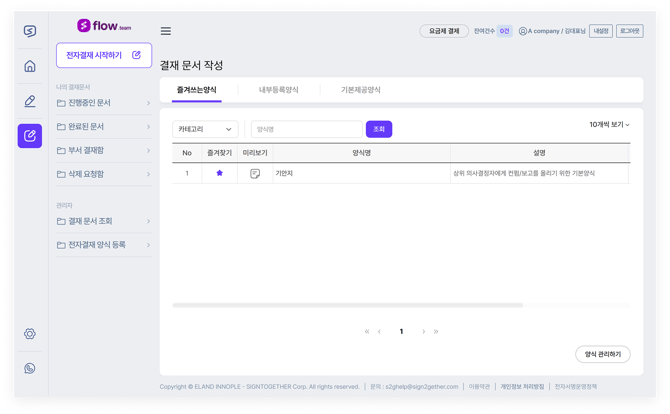This screenshot has width=670, height=414.
Task: Click the 조회 search button
Action: pyautogui.click(x=379, y=129)
